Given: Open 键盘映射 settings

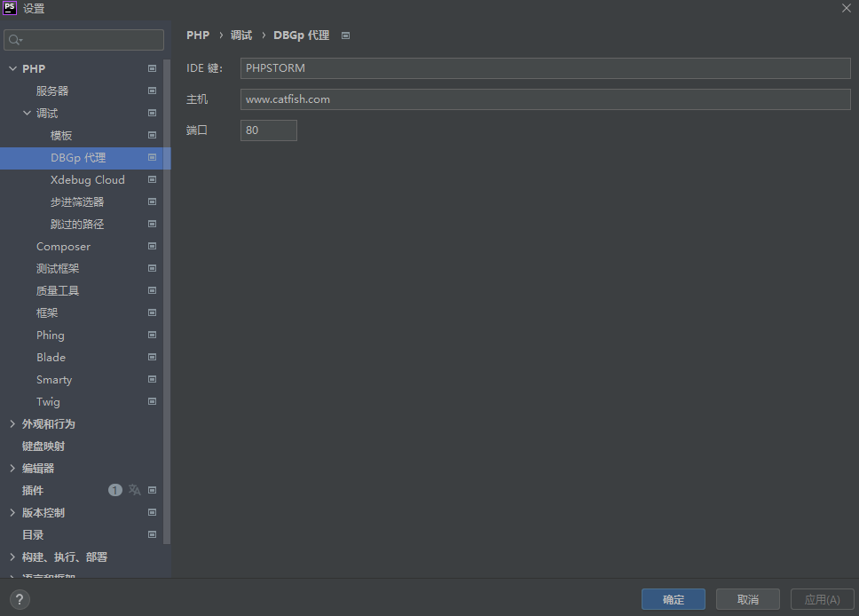Looking at the screenshot, I should (x=43, y=446).
